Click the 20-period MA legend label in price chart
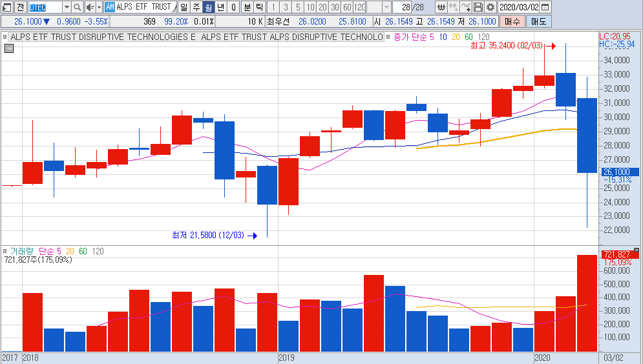This screenshot has height=364, width=643. coord(456,37)
